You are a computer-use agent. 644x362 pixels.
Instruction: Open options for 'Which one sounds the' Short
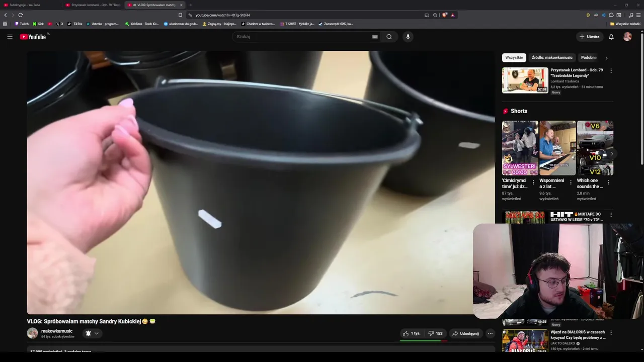(x=608, y=183)
